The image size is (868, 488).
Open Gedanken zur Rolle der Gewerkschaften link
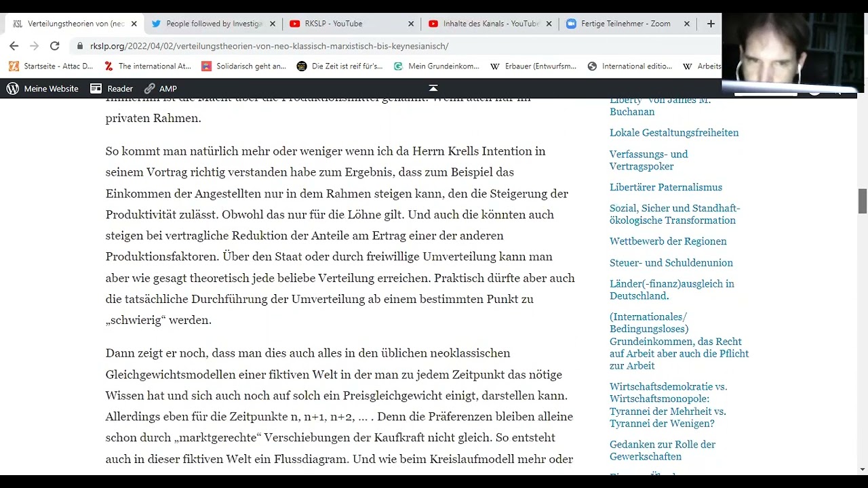[663, 450]
